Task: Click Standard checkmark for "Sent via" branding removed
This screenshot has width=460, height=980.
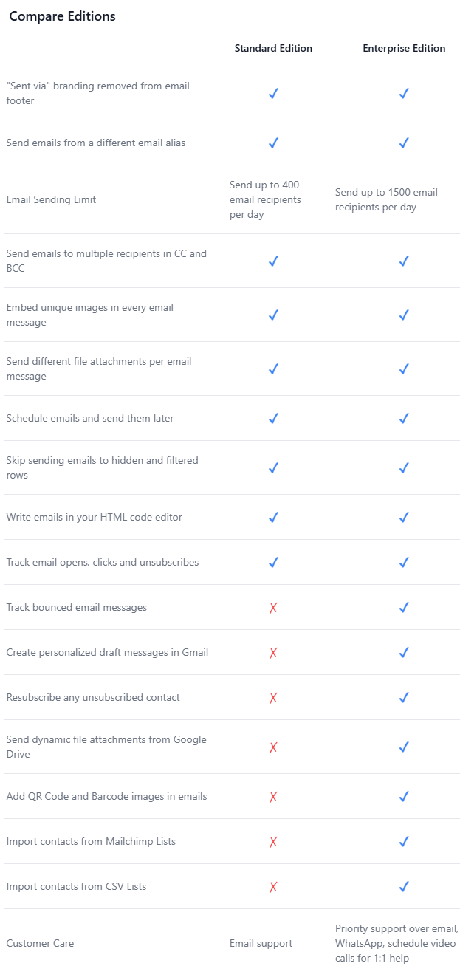Action: [273, 94]
